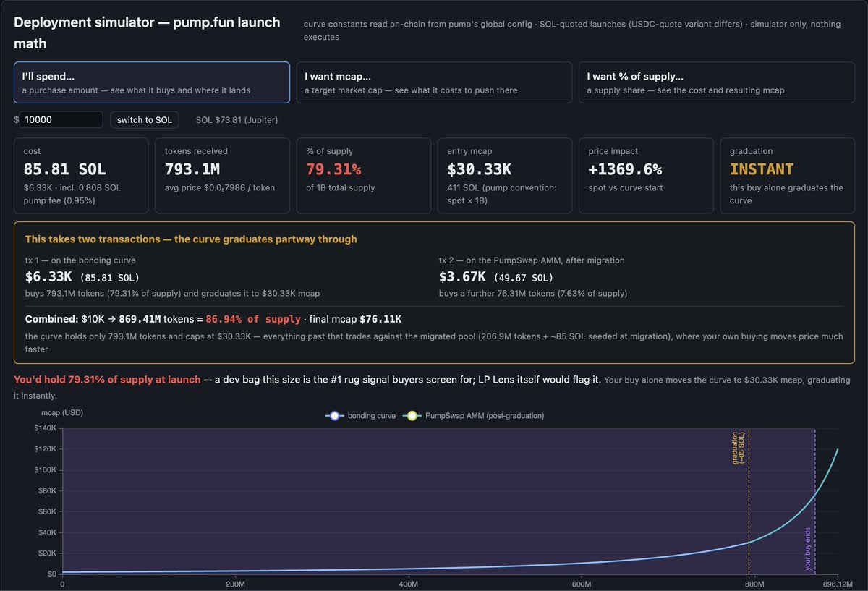Click the "your buy ends" chart marker

pyautogui.click(x=809, y=549)
